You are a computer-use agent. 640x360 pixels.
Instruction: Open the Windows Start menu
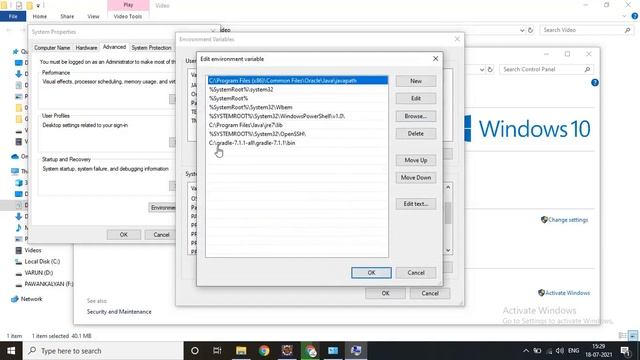point(11,351)
